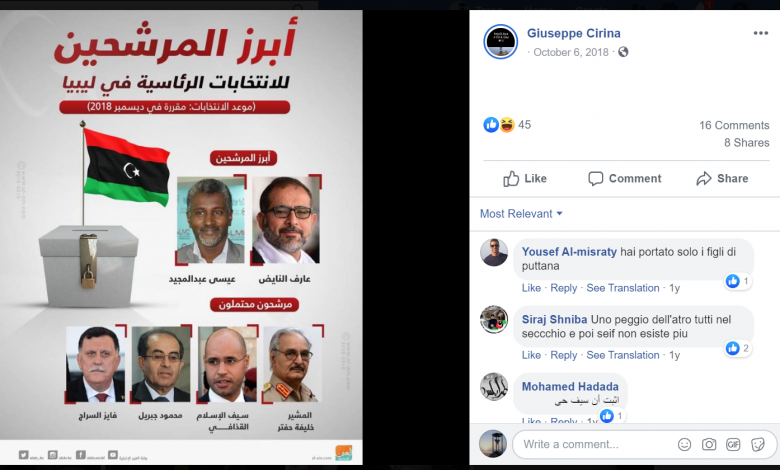See Translation of Siraj Shniba's comment
The width and height of the screenshot is (780, 470).
[622, 355]
